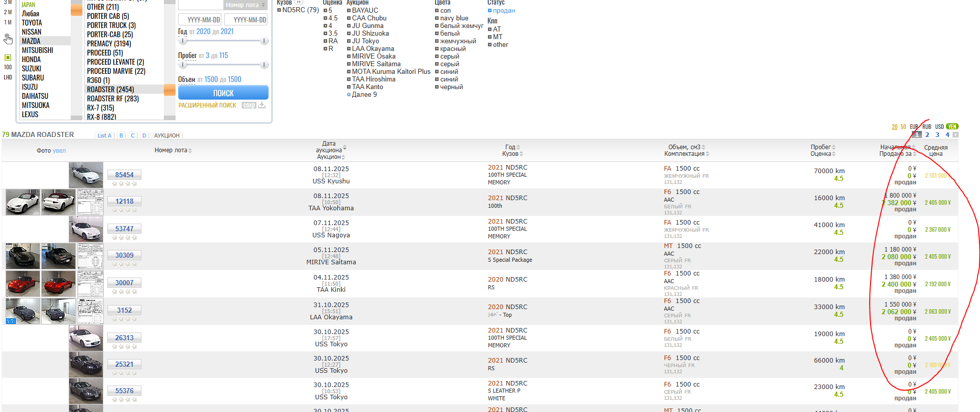
Task: Sort by Объем column arrows
Action: point(703,147)
